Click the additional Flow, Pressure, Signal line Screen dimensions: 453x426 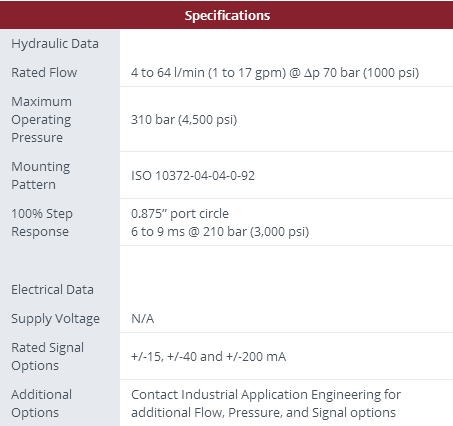tap(263, 413)
